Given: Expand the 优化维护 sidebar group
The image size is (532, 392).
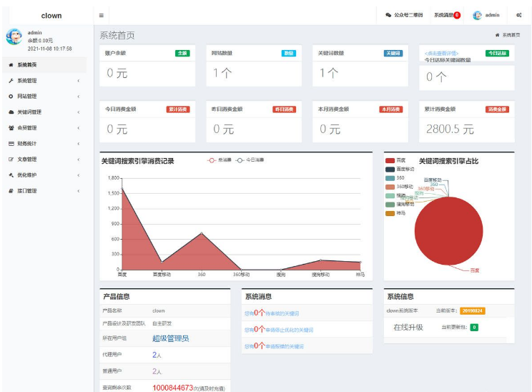Looking at the screenshot, I should pos(43,175).
